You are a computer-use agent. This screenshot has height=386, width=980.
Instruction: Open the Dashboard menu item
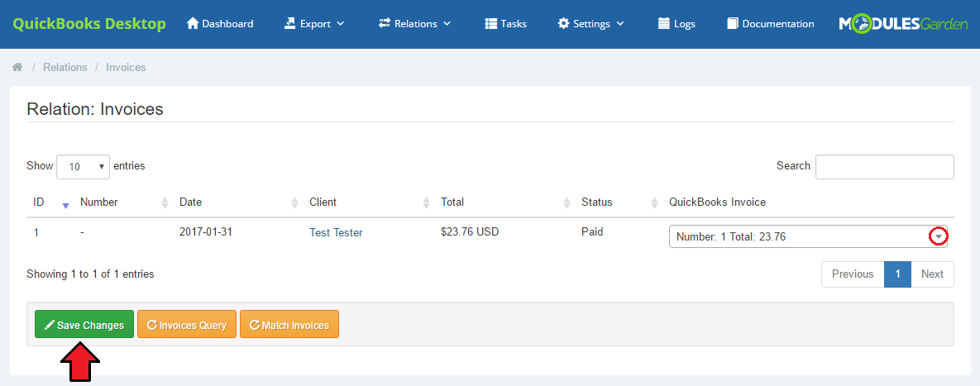[220, 24]
